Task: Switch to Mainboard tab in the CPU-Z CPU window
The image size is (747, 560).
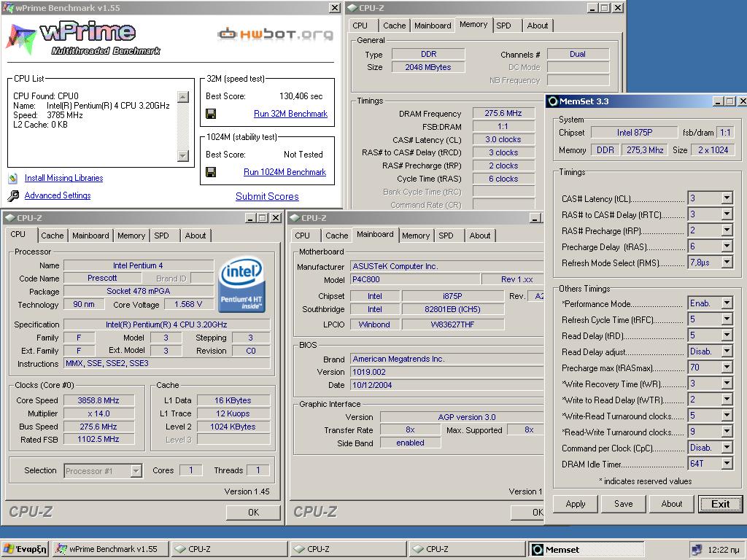Action: click(90, 236)
